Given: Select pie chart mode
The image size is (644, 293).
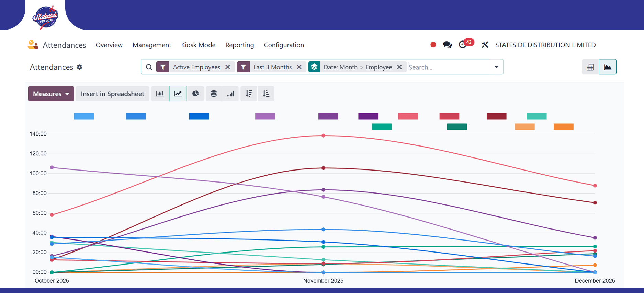Looking at the screenshot, I should 195,94.
